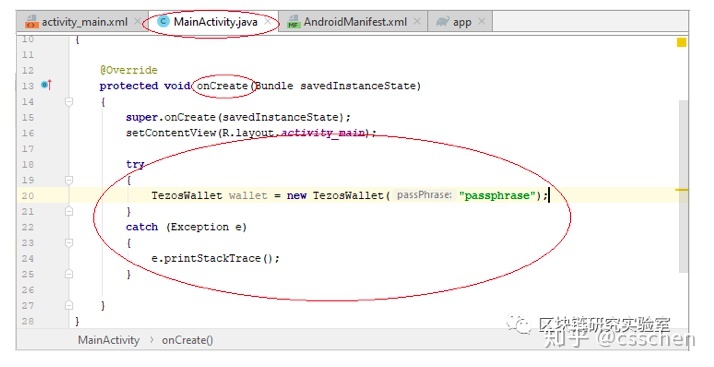714x367 pixels.
Task: Close the MainActivity.java tab
Action: click(x=268, y=21)
